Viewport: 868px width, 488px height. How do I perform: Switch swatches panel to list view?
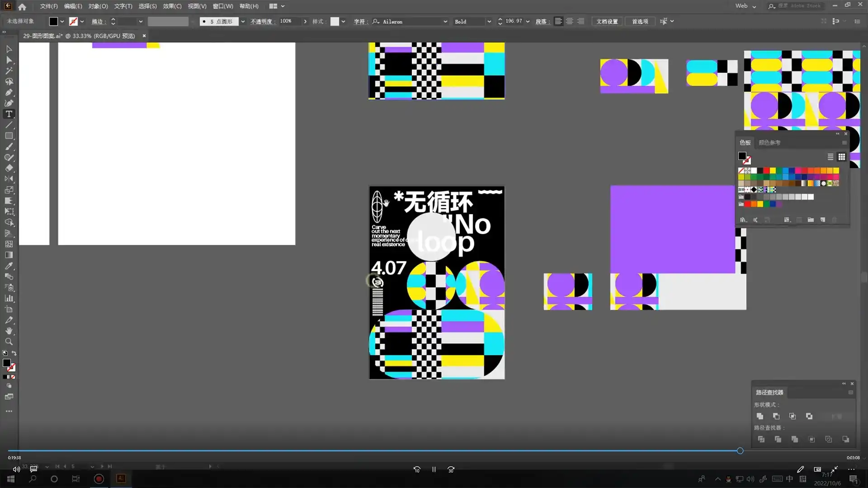click(830, 157)
